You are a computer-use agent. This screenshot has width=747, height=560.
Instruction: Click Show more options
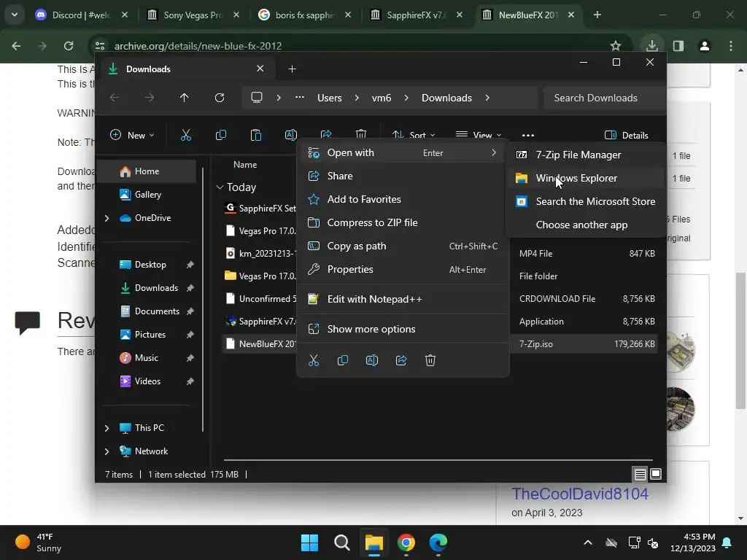coord(403,329)
